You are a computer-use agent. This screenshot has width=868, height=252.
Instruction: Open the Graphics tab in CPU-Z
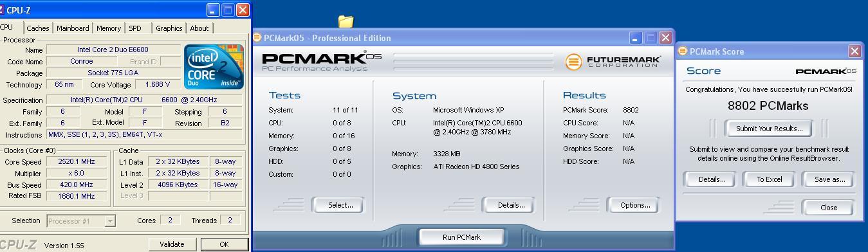(169, 28)
